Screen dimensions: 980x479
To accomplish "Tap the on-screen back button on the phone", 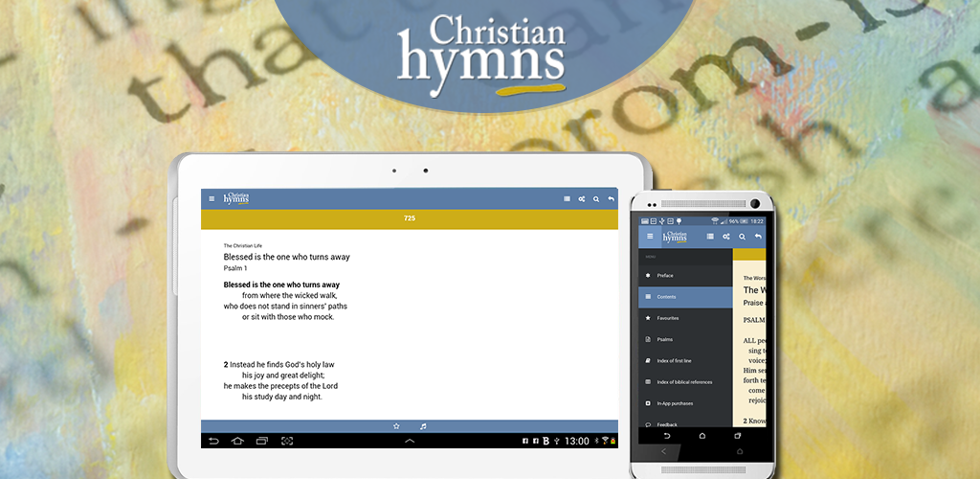I will (x=667, y=436).
